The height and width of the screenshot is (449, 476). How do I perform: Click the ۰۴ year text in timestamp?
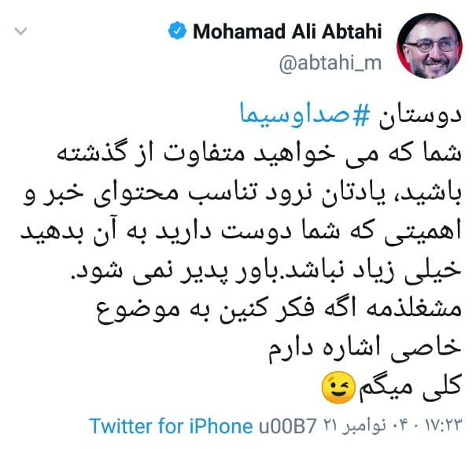(400, 426)
